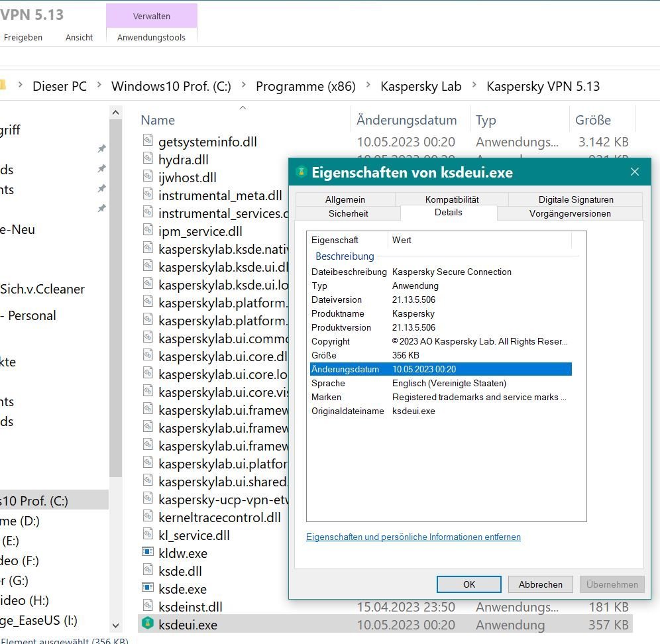Click the pin icon next to 'ds' quick access entry
The image size is (660, 644).
click(x=101, y=168)
